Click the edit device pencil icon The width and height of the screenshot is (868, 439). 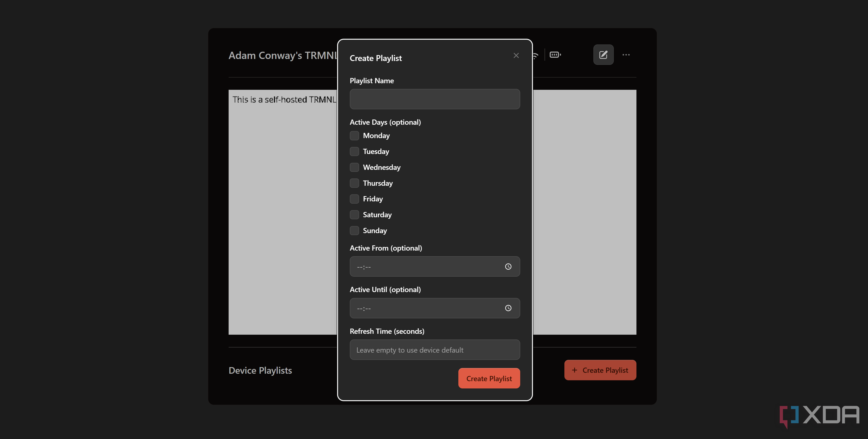tap(603, 55)
